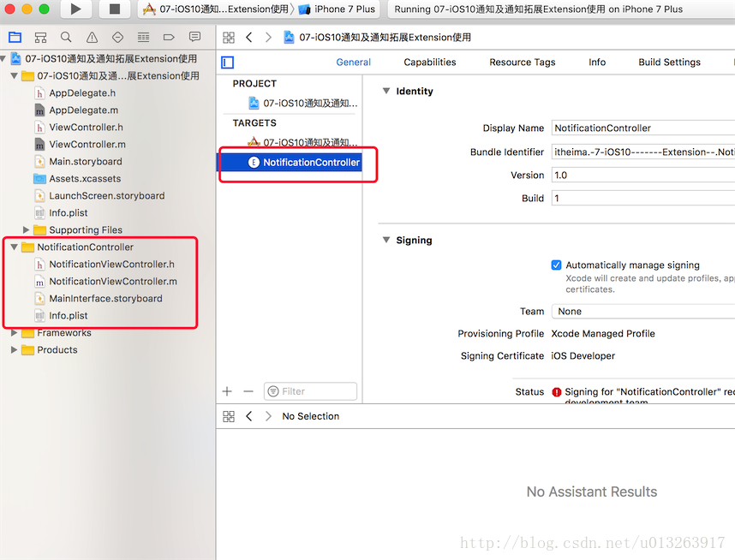Image resolution: width=735 pixels, height=560 pixels.
Task: Open ViewController.m file
Action: pos(87,145)
